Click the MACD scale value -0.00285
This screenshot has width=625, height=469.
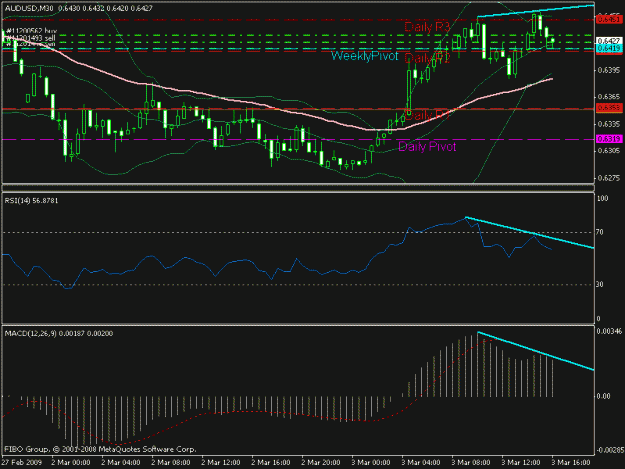[609, 450]
